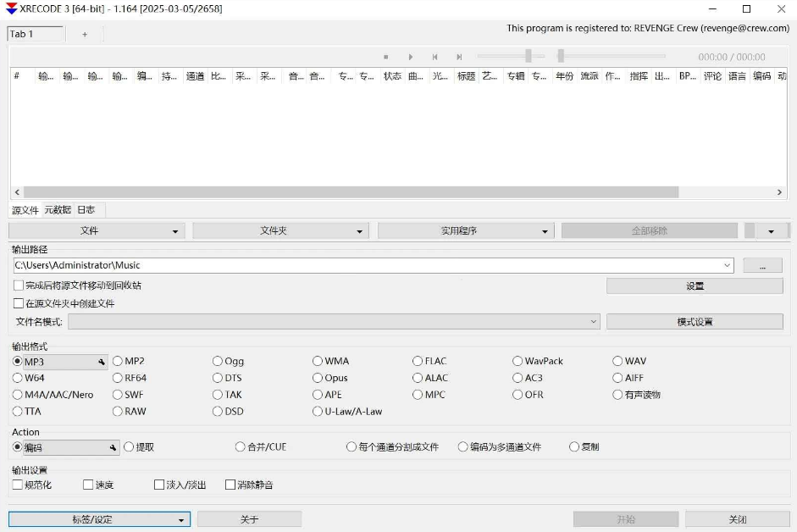Image resolution: width=797 pixels, height=532 pixels.
Task: Open the 文件夹 dropdown arrow
Action: point(359,230)
